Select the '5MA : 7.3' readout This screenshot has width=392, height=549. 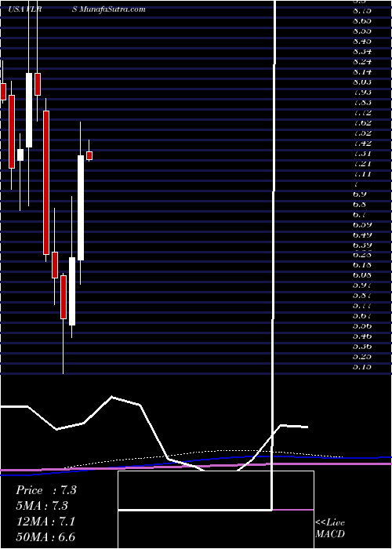click(42, 506)
